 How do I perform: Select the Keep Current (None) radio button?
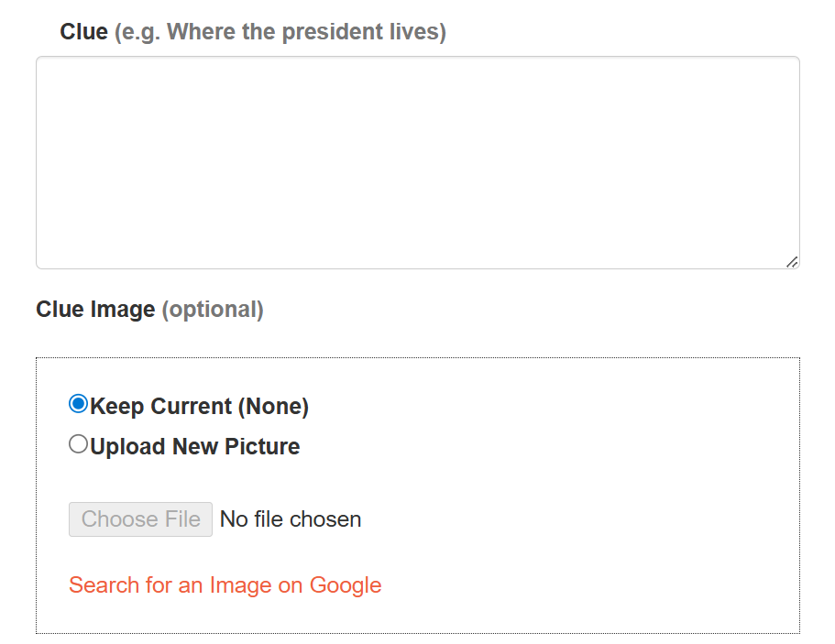tap(79, 404)
